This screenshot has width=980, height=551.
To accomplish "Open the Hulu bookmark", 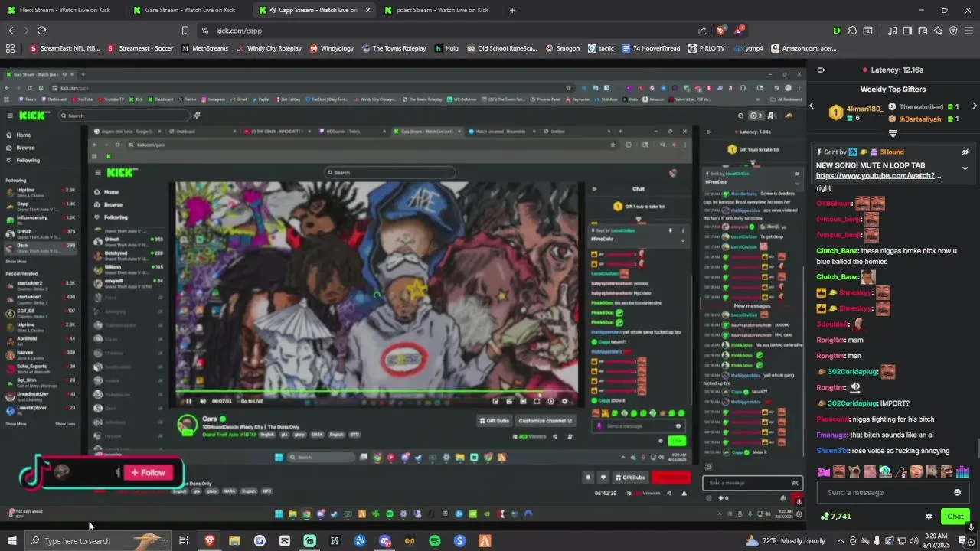I will pos(447,48).
